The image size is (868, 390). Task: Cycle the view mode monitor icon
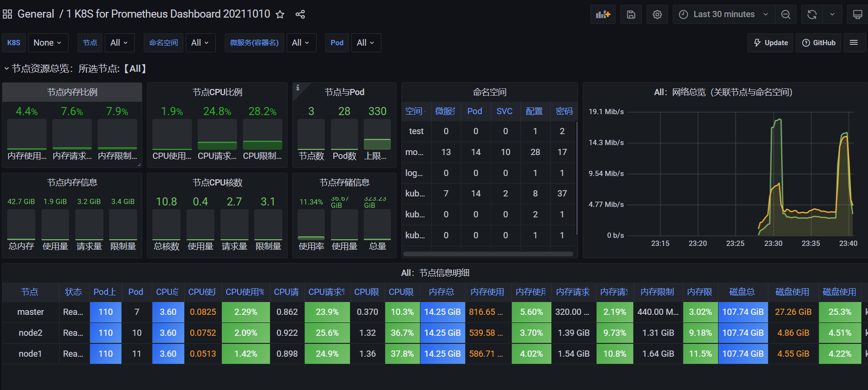[x=857, y=14]
